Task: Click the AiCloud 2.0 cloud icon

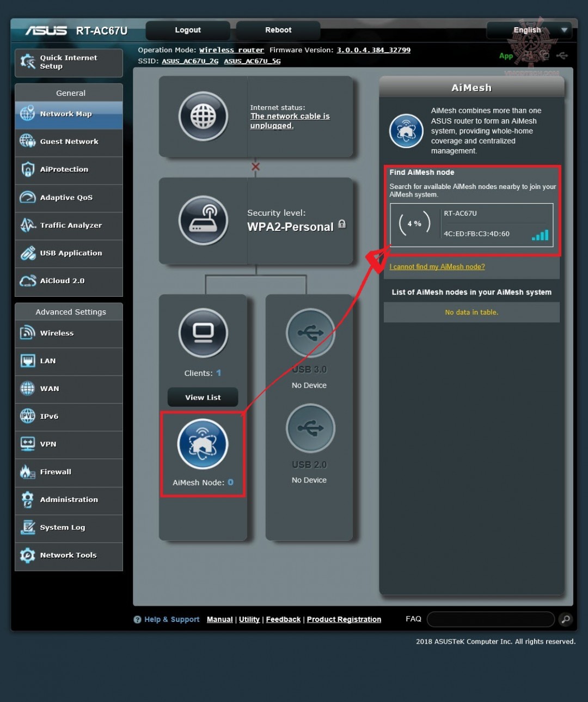Action: point(28,281)
